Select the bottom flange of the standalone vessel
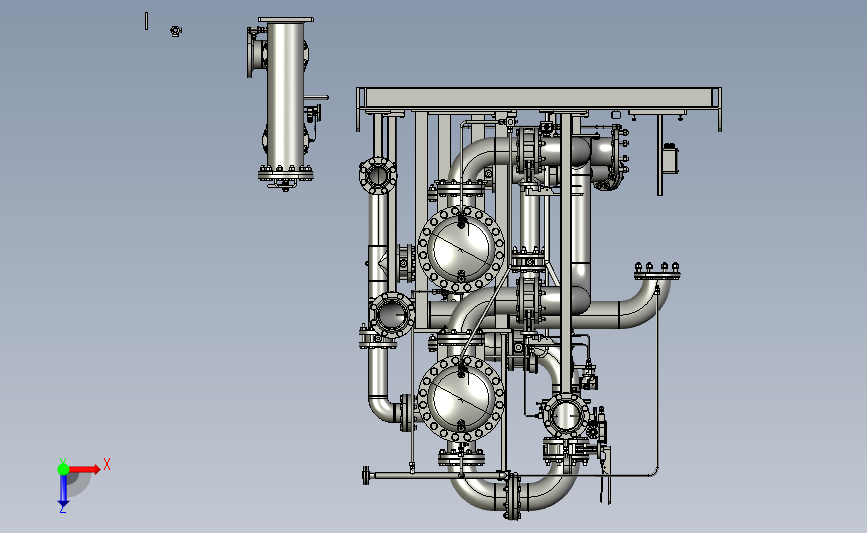The height and width of the screenshot is (533, 867). (286, 174)
